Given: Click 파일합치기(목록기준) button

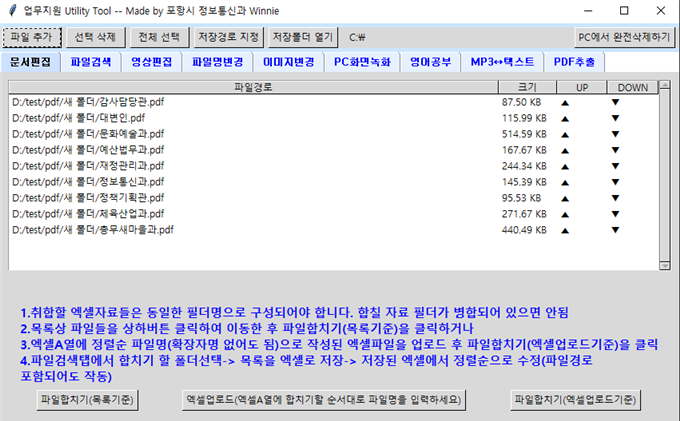Looking at the screenshot, I should [x=87, y=399].
